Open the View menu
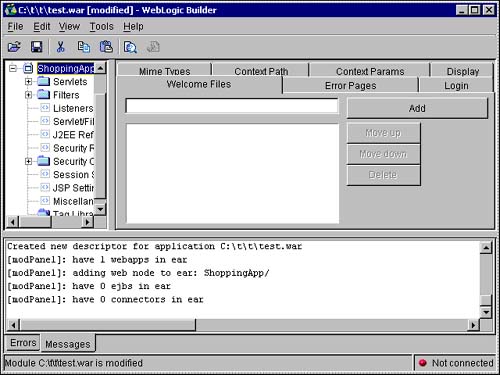The height and width of the screenshot is (375, 500). coord(69,26)
